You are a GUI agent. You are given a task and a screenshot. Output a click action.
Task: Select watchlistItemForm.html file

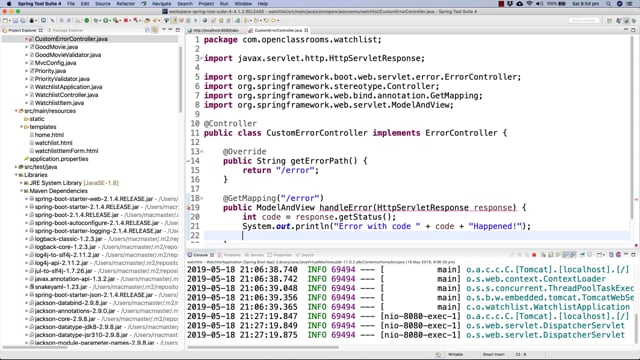point(66,151)
